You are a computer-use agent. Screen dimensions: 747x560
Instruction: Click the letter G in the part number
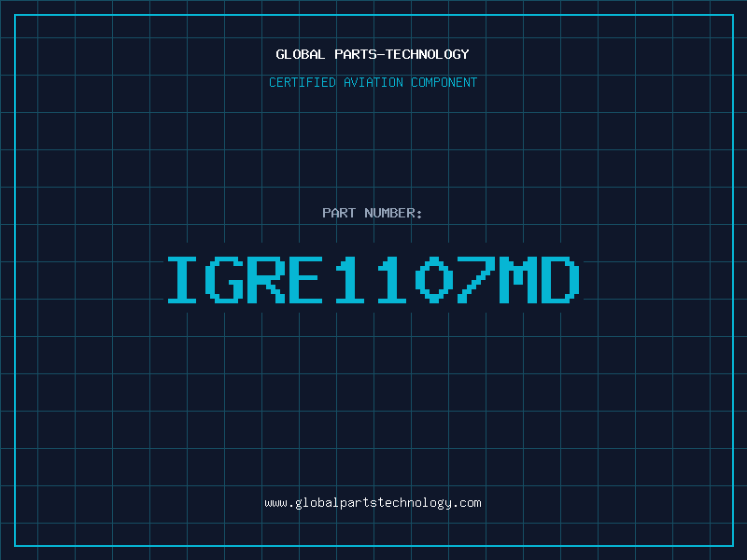pyautogui.click(x=226, y=280)
